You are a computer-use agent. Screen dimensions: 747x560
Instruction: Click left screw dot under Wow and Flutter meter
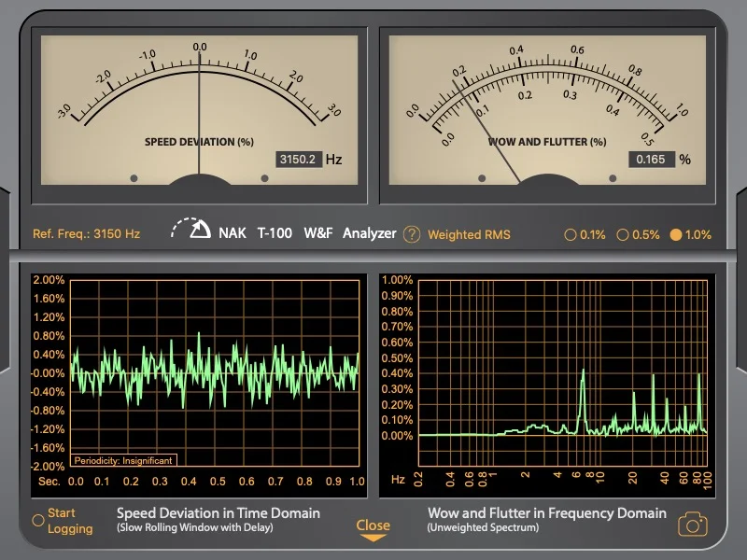482,177
